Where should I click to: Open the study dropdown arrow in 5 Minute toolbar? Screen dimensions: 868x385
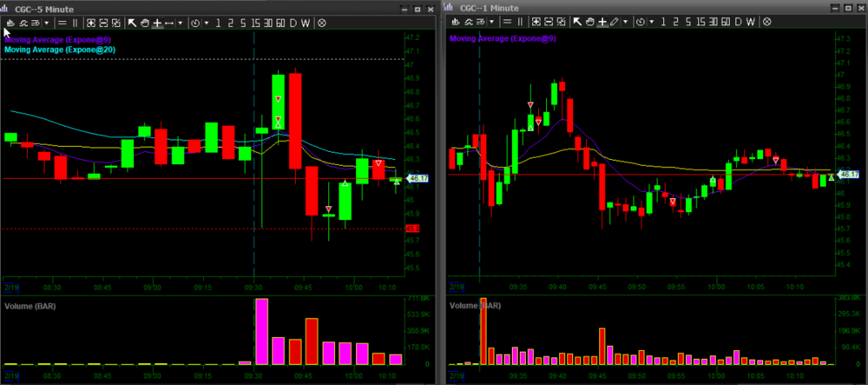[x=47, y=23]
